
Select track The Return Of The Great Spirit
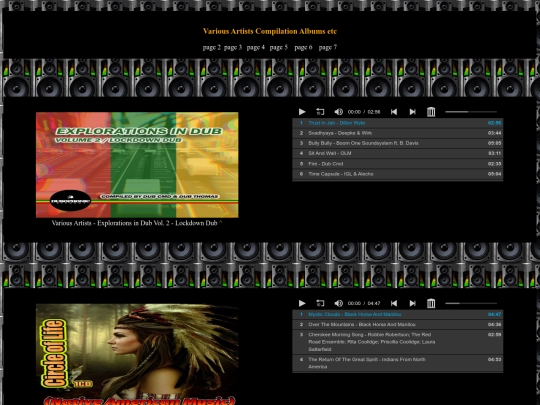397,363
